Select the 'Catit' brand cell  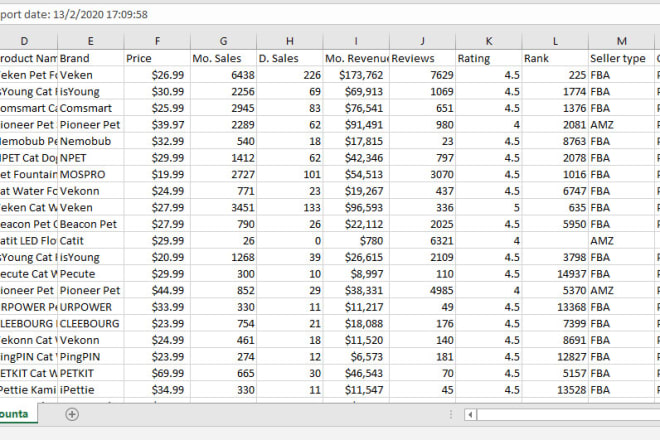[90, 241]
